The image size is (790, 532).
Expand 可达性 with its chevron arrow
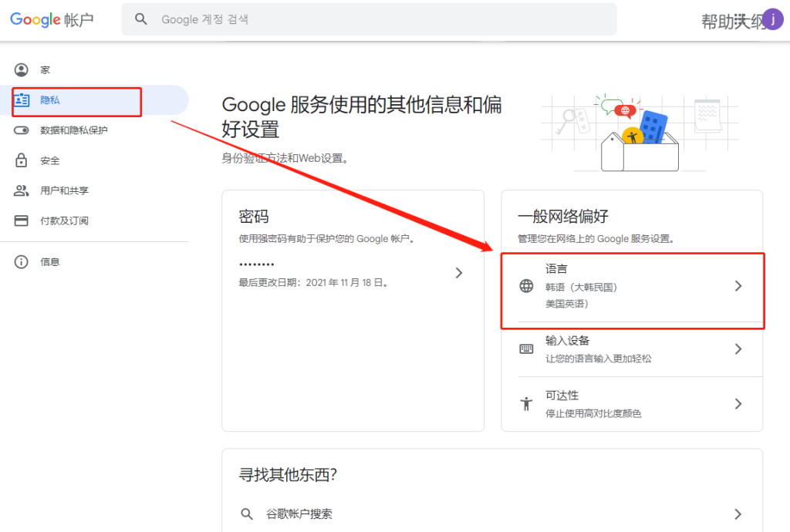(738, 404)
